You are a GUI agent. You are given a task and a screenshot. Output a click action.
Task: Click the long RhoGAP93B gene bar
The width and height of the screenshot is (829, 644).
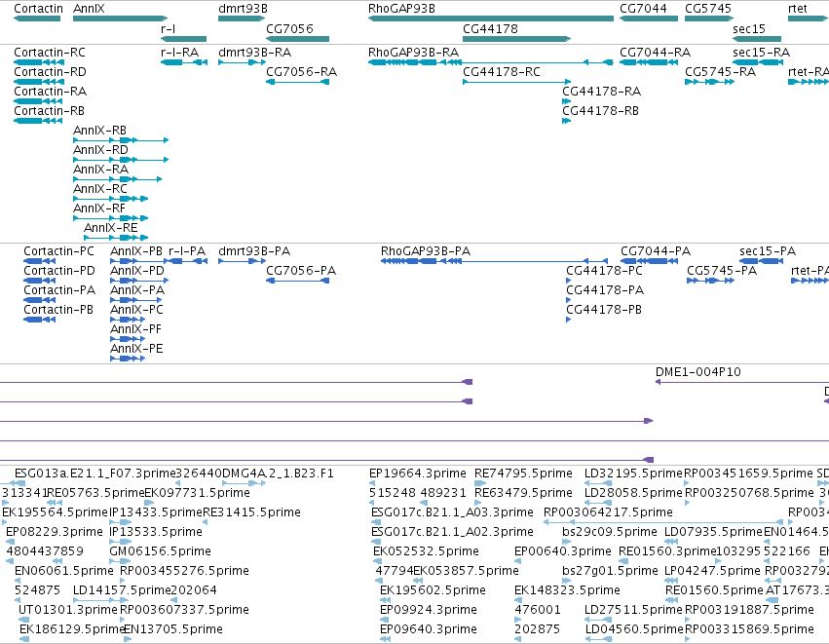coord(491,19)
